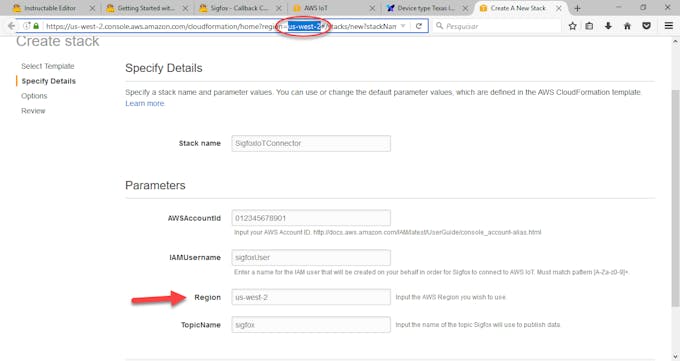Focus the Region parameter field
This screenshot has height=361, width=680.
pyautogui.click(x=311, y=297)
